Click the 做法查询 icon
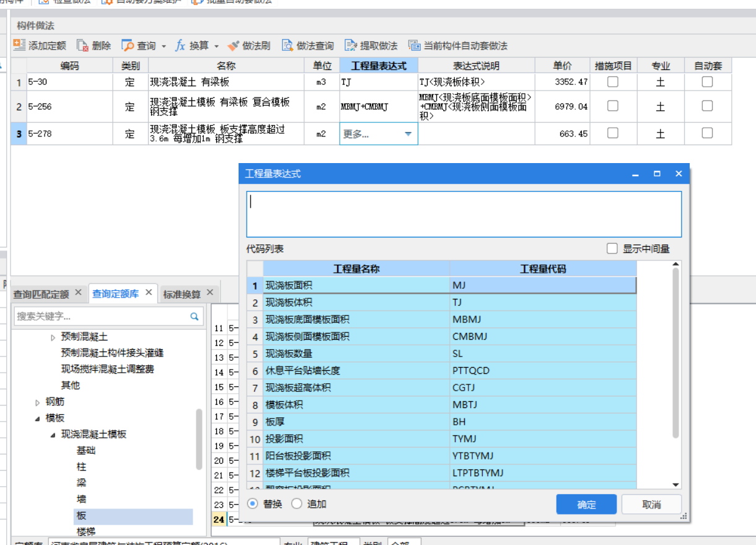 [288, 45]
